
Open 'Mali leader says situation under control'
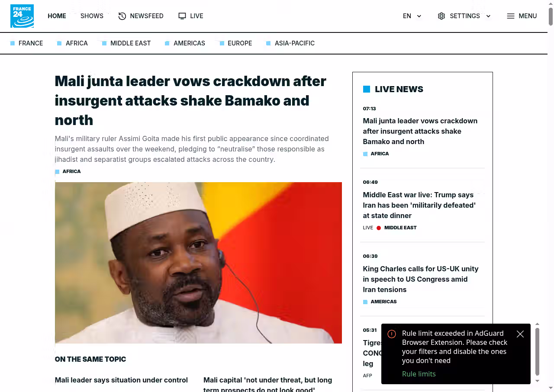coord(121,380)
